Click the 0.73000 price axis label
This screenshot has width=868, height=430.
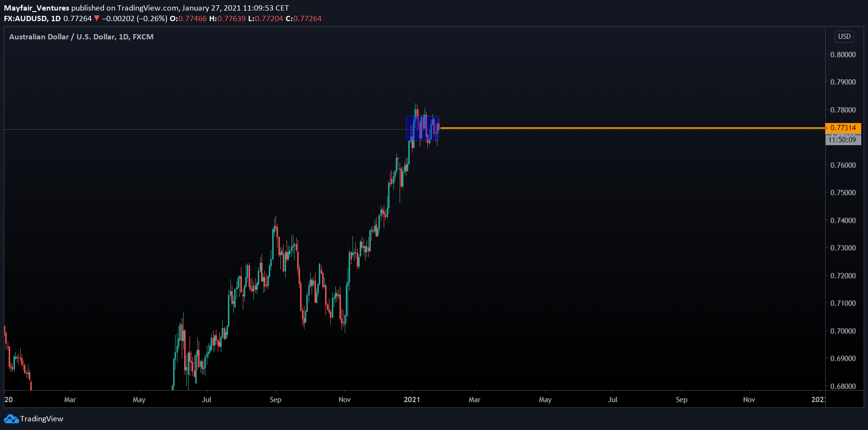tap(843, 248)
